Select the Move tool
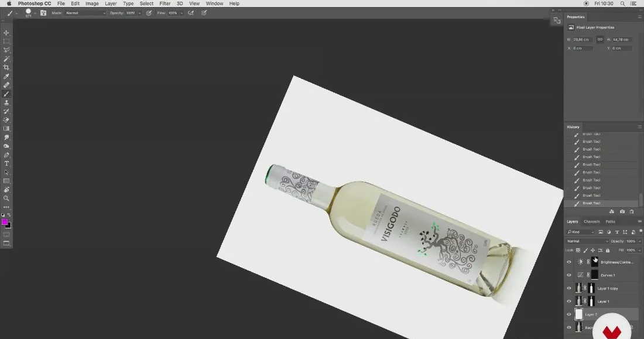The width and height of the screenshot is (644, 339). pyautogui.click(x=6, y=33)
